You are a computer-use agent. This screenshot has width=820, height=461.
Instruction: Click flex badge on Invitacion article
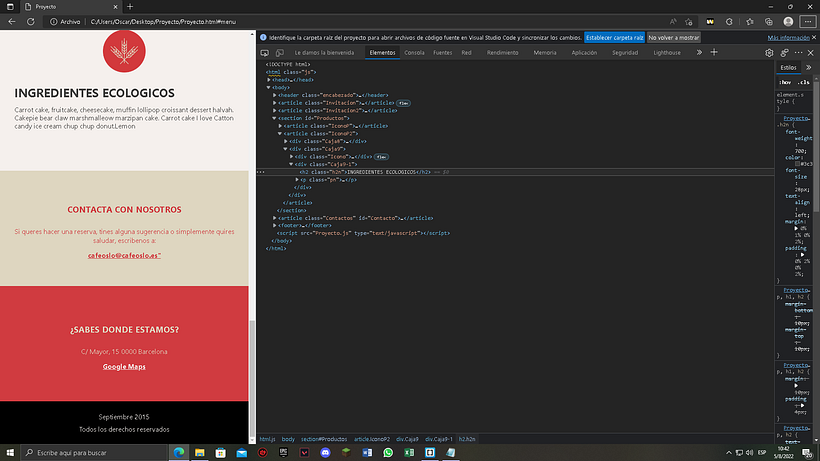click(403, 103)
